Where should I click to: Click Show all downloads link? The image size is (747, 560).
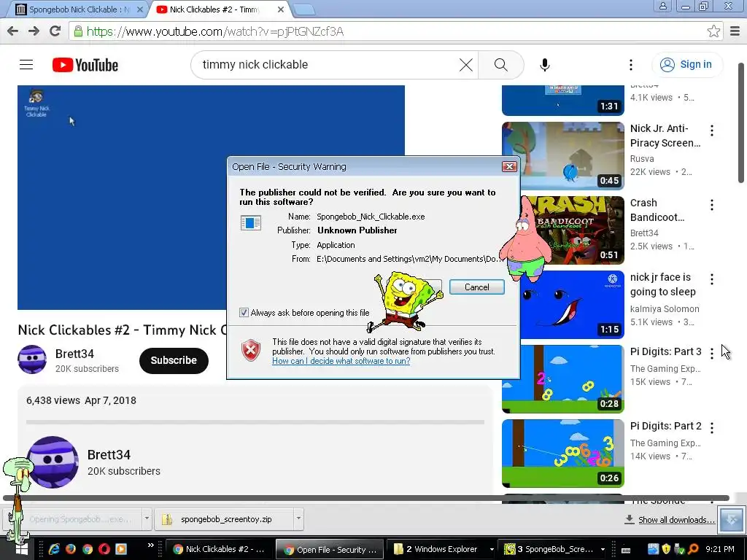pos(676,520)
